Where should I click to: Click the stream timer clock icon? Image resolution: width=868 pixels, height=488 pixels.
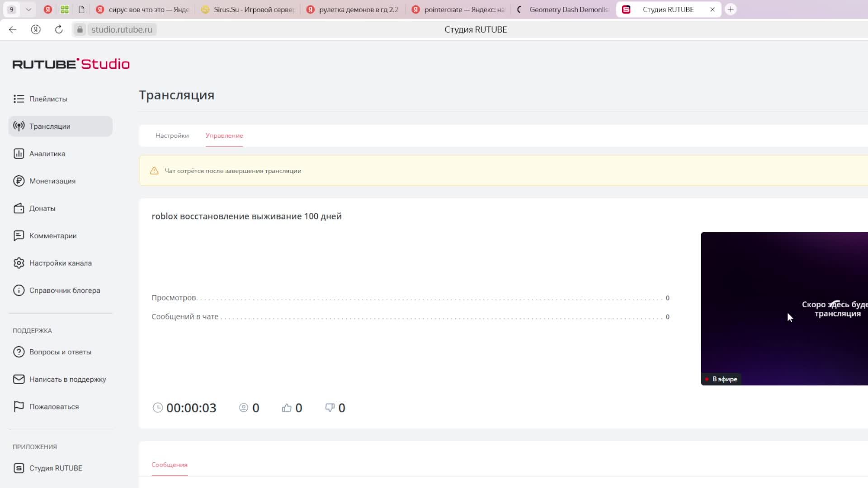click(157, 408)
